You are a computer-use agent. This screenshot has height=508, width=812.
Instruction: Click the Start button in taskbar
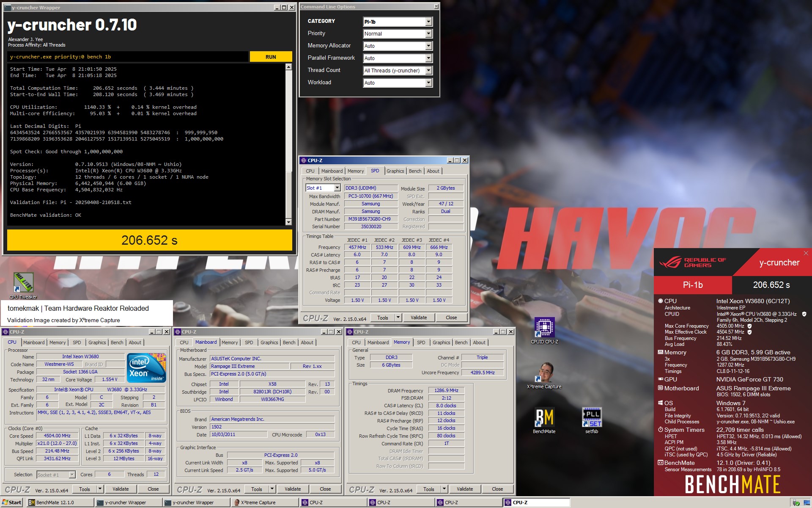click(x=11, y=502)
